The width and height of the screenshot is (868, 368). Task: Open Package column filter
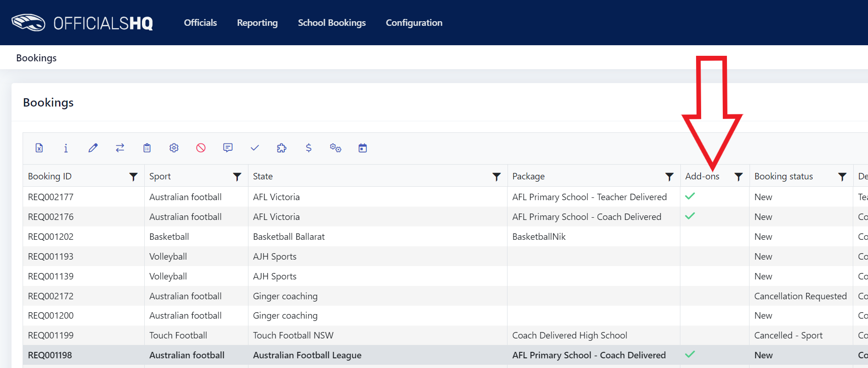669,177
